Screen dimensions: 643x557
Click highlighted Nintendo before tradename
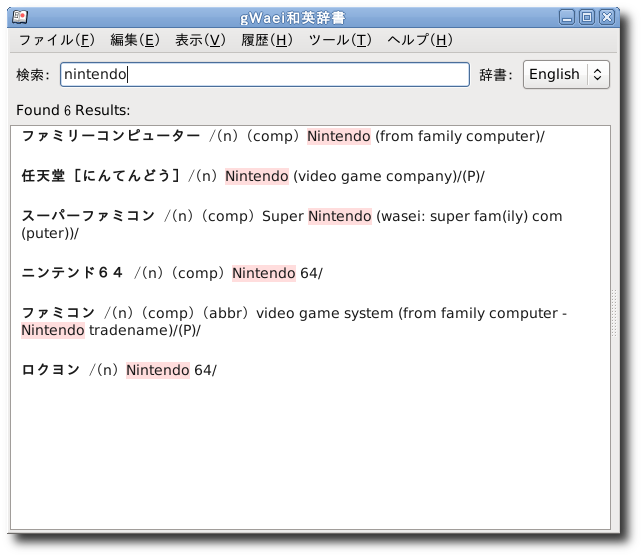[53, 330]
